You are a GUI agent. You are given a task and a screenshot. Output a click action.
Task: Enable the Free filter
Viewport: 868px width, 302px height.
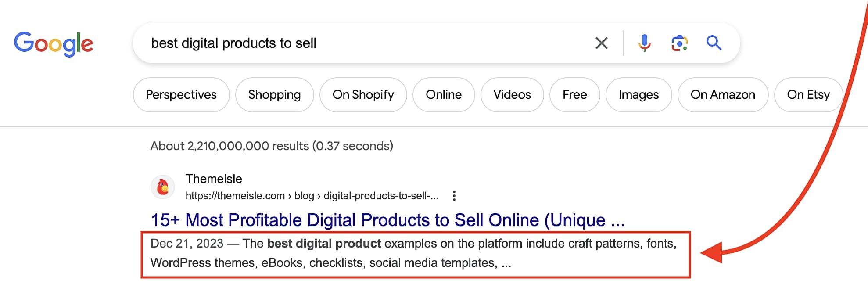click(574, 94)
